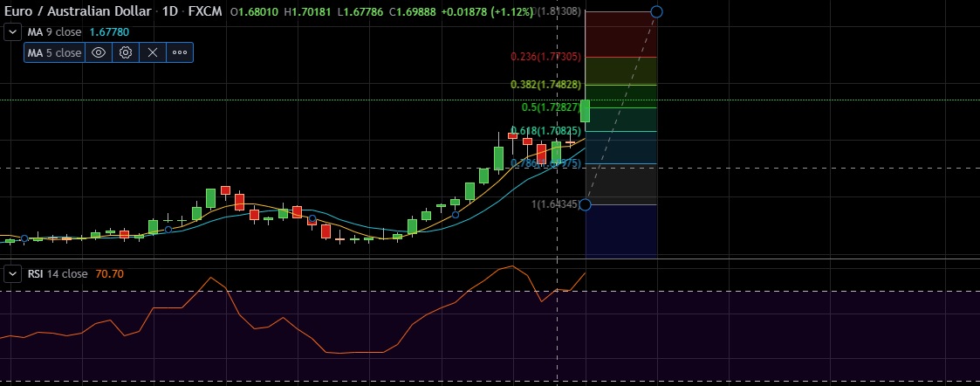Open settings for MA 5 close indicator
Viewport: 980px width, 386px height.
[126, 52]
